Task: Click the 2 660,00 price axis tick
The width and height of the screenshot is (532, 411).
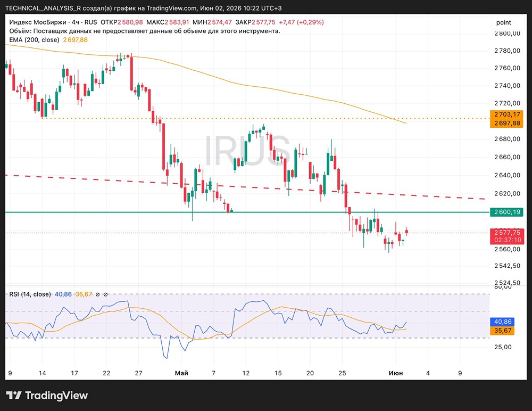Action: tap(507, 157)
